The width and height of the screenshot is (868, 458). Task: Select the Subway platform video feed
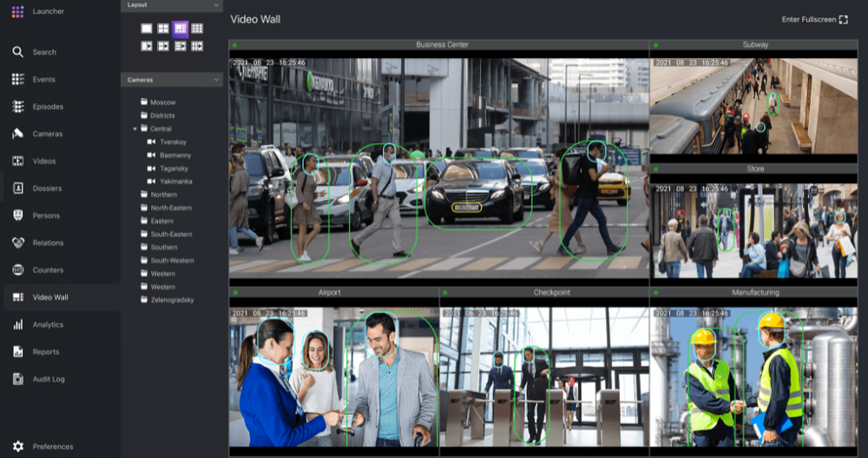tap(753, 106)
